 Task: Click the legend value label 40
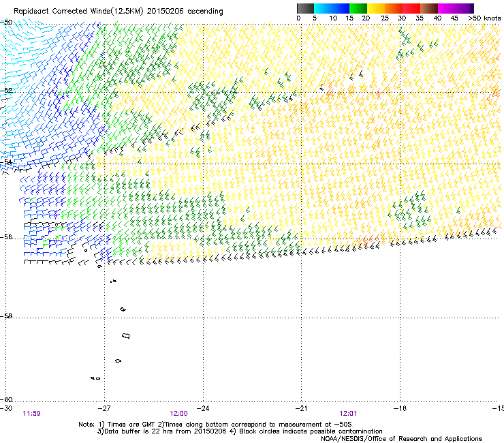[437, 18]
